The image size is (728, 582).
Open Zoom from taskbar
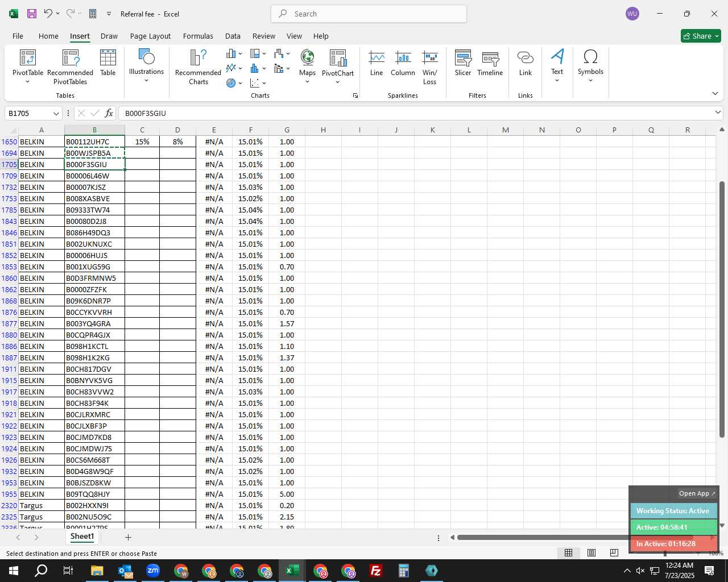(152, 571)
